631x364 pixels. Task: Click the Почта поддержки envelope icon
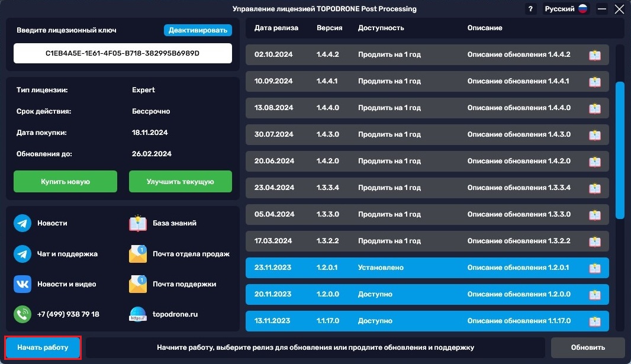tap(138, 284)
